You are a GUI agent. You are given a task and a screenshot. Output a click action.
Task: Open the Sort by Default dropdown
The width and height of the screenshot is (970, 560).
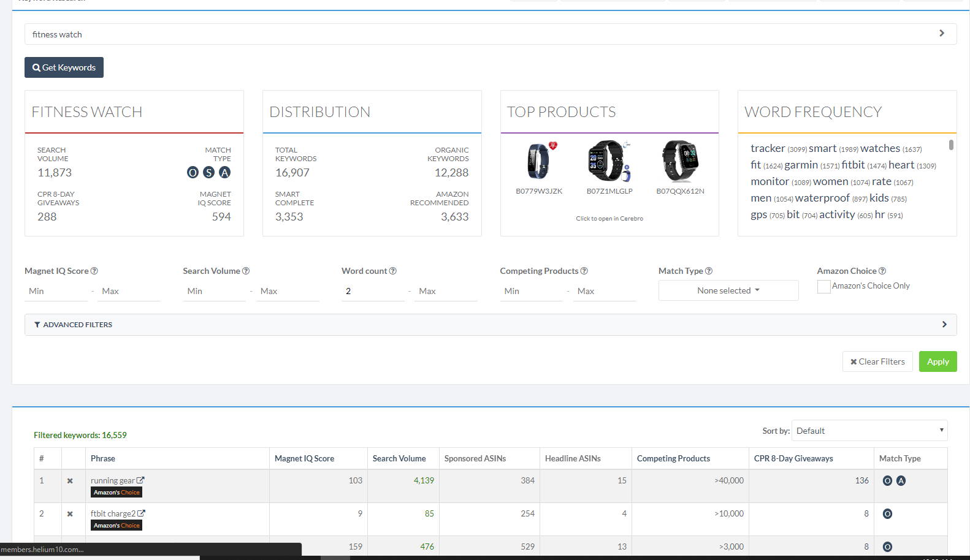(869, 431)
